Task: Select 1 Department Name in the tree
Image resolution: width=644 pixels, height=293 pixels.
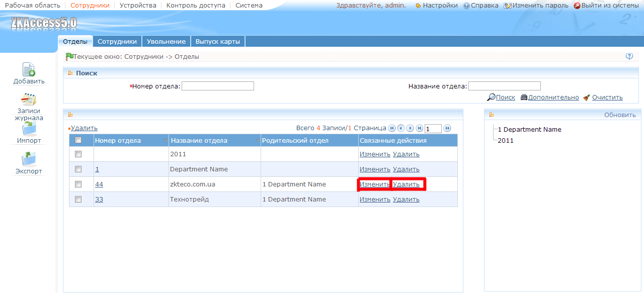Action: pyautogui.click(x=529, y=130)
